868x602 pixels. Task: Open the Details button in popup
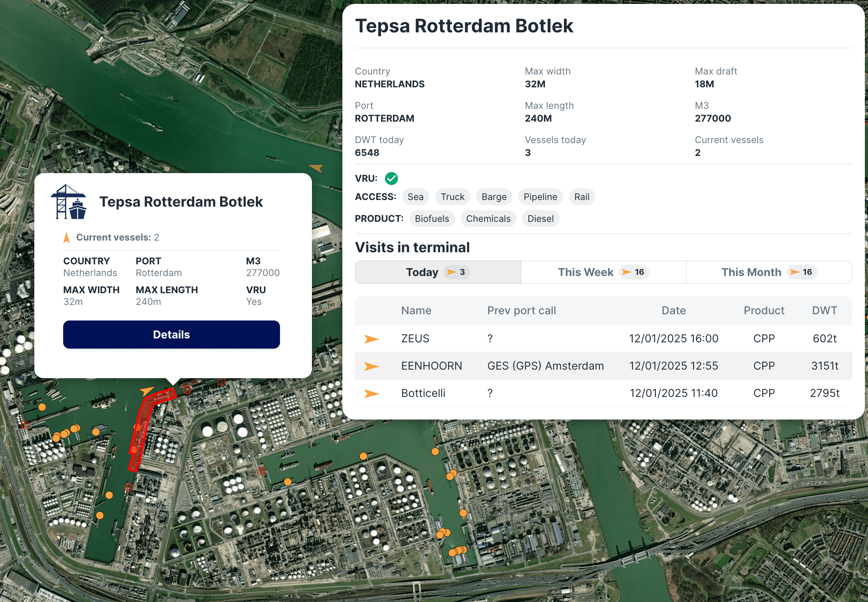(x=171, y=335)
